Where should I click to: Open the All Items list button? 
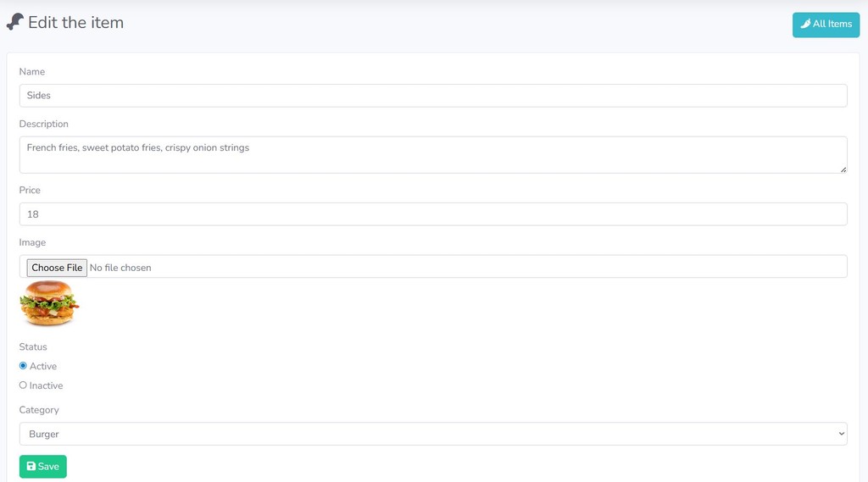(826, 25)
